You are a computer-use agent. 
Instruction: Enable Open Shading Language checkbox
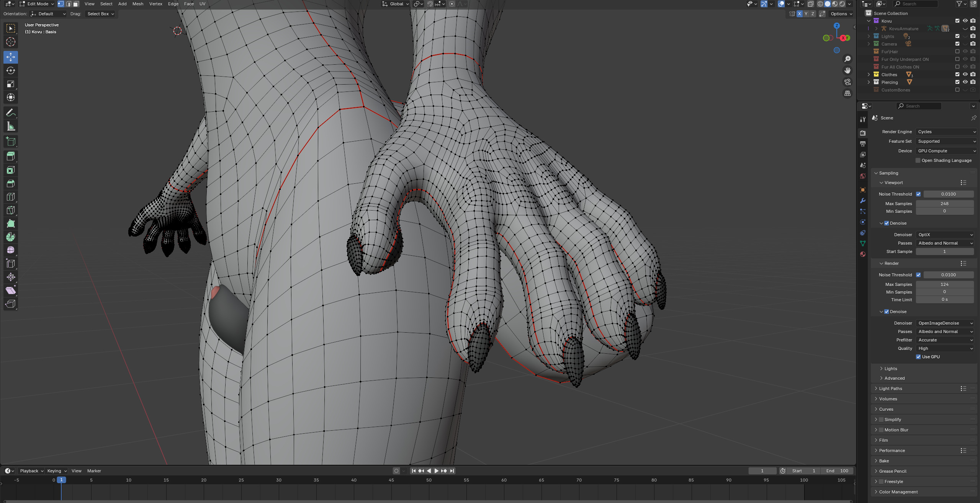point(918,160)
